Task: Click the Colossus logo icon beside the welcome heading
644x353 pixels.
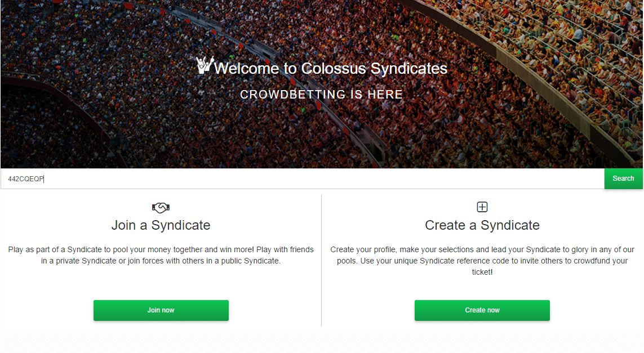Action: click(205, 65)
